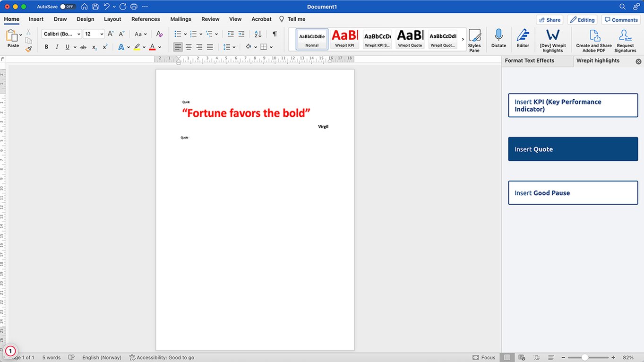The height and width of the screenshot is (362, 644).
Task: Increase the paragraph indent
Action: (x=241, y=34)
